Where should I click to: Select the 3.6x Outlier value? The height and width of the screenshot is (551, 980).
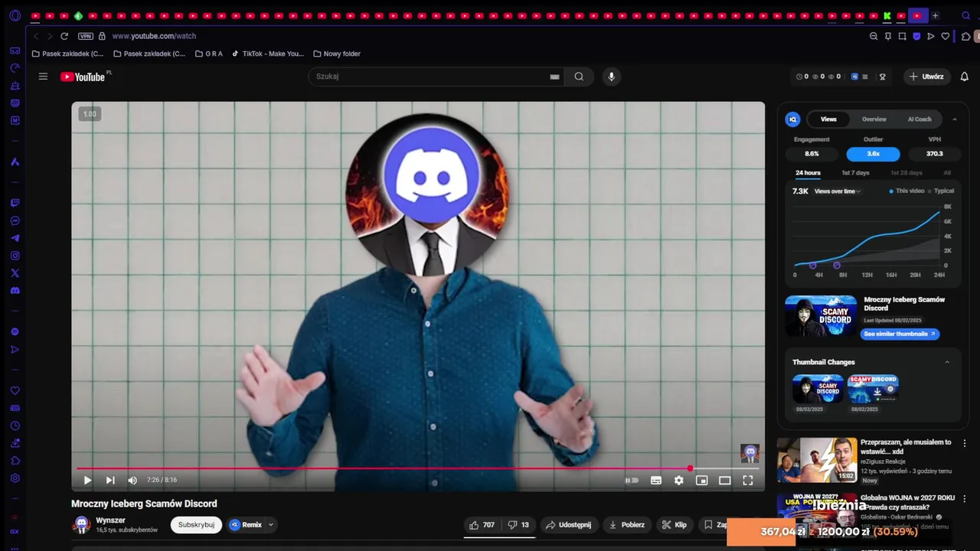click(873, 154)
